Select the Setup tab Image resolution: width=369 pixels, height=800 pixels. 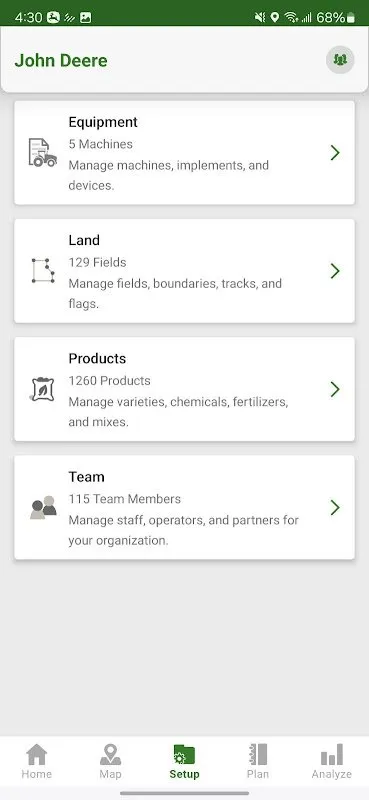point(184,761)
